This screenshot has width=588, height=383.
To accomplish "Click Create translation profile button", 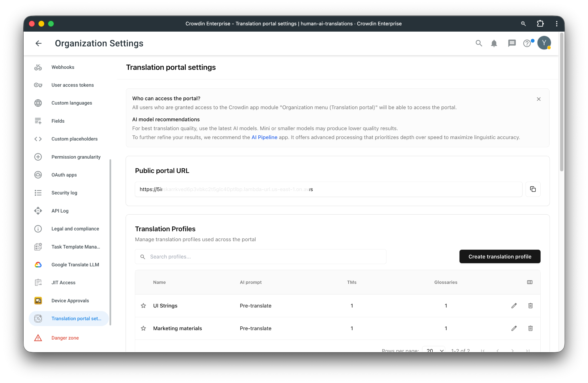I will point(500,257).
